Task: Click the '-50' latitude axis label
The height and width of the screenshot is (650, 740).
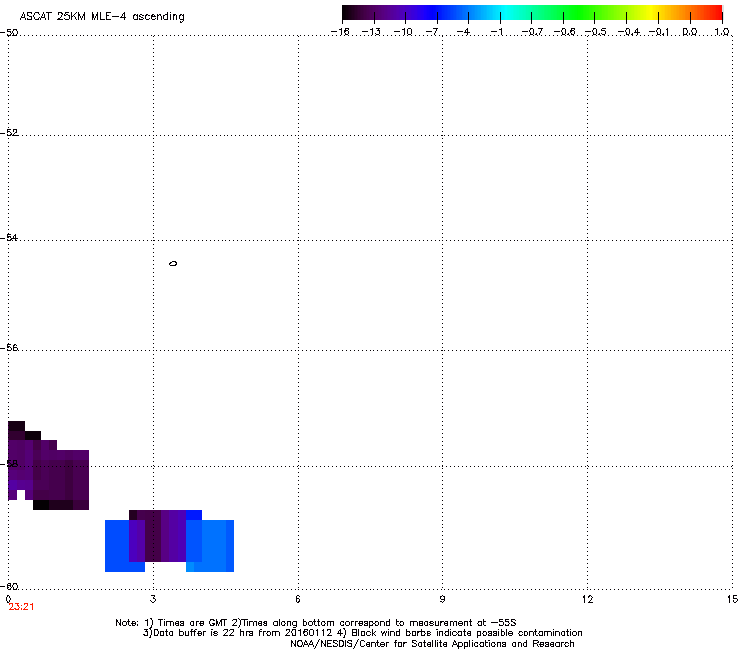Action: 9,33
